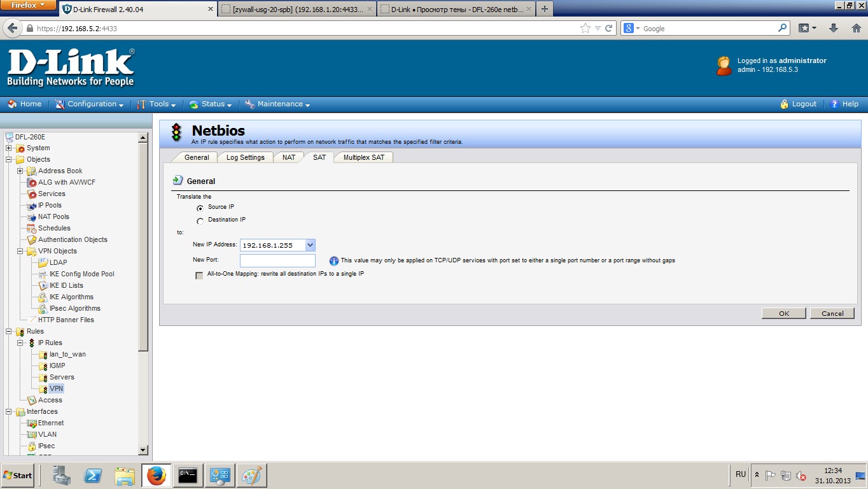Click the NAT Pools icon
The image size is (868, 489).
tap(32, 217)
